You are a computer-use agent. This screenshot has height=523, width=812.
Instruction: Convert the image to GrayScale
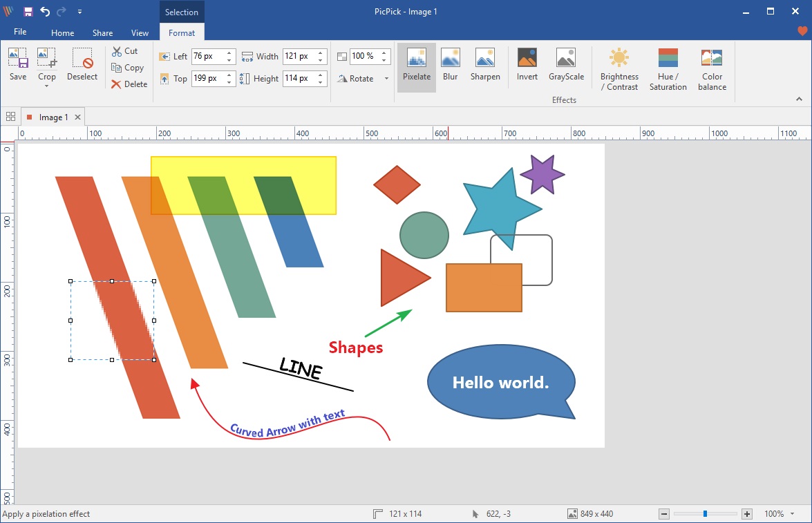click(x=567, y=67)
